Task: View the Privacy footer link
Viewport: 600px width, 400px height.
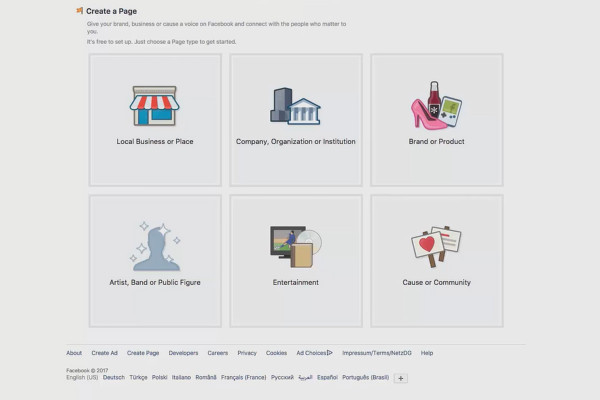Action: point(247,353)
